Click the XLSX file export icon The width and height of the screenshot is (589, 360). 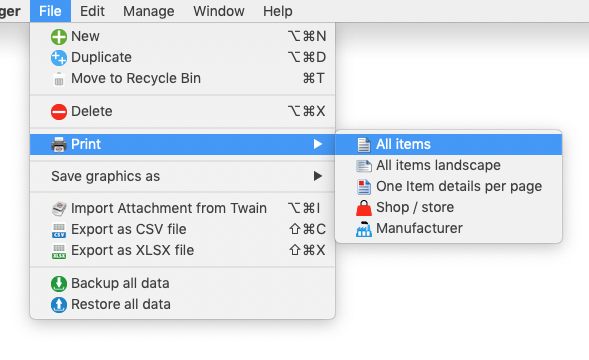point(59,251)
